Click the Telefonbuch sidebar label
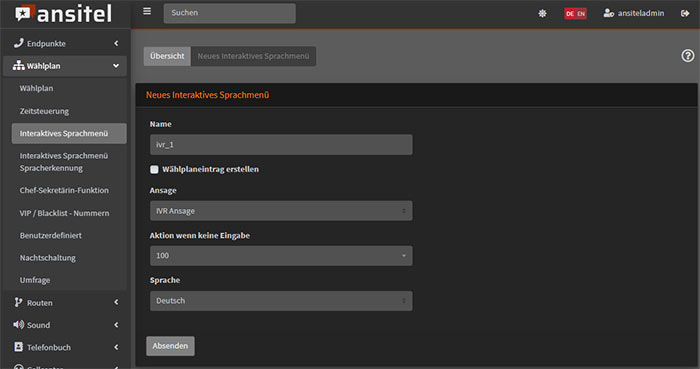The image size is (700, 369). (x=49, y=348)
